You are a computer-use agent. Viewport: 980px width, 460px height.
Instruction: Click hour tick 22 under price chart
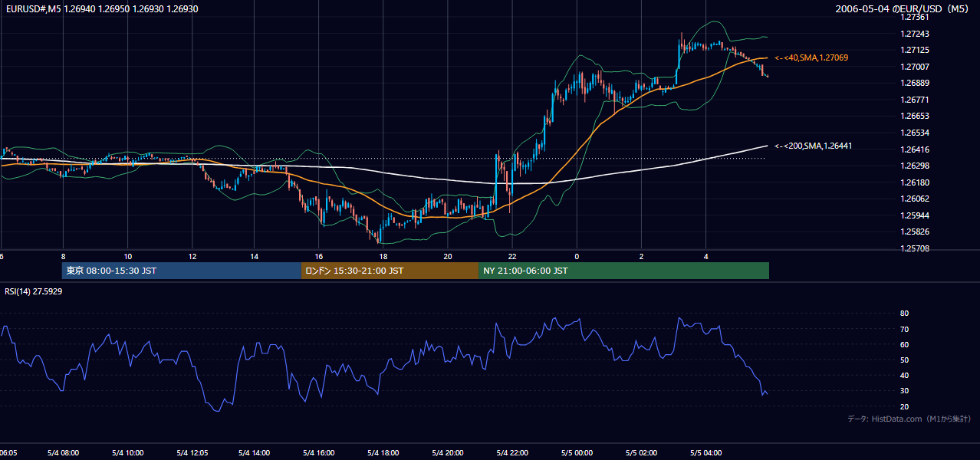pyautogui.click(x=512, y=257)
